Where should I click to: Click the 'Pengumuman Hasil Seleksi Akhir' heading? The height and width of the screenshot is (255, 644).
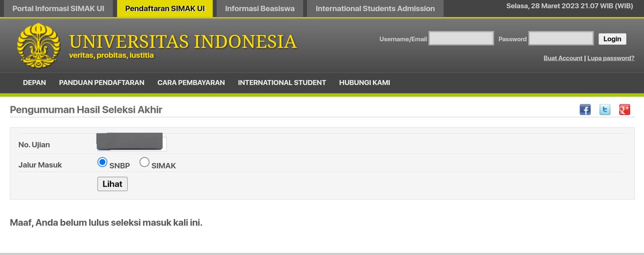(x=86, y=110)
